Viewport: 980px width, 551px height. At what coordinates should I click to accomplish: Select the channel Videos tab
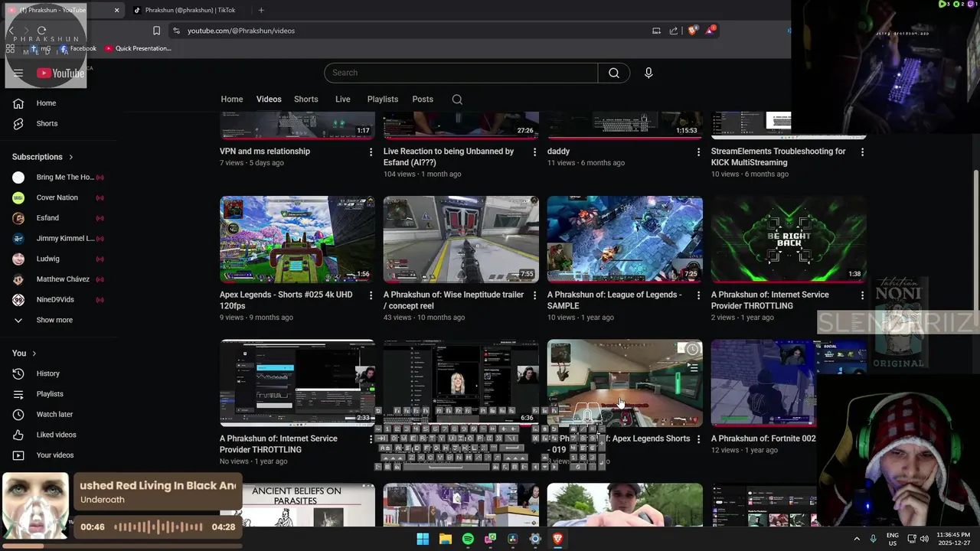pos(269,99)
